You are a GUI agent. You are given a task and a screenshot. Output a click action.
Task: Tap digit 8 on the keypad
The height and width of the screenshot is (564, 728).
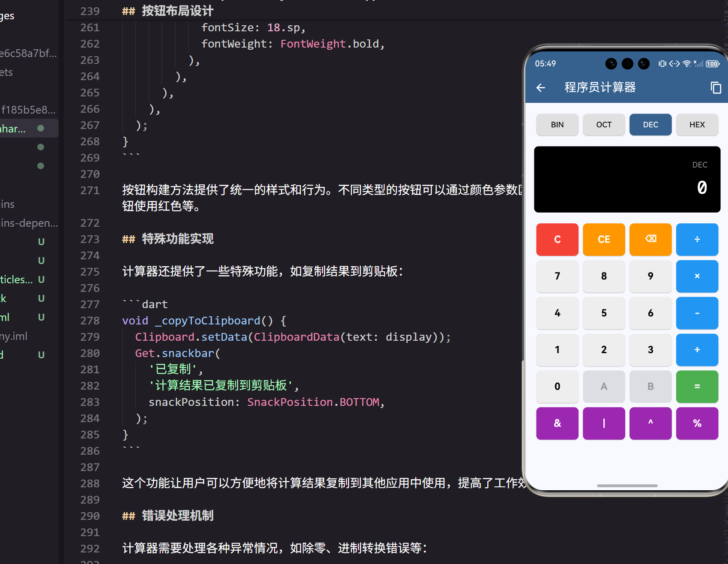pos(604,276)
